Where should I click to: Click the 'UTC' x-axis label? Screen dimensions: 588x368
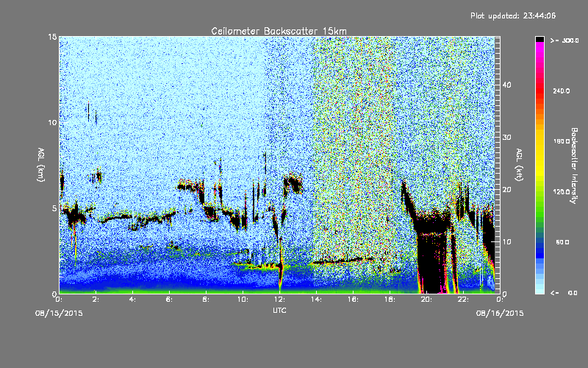279,310
